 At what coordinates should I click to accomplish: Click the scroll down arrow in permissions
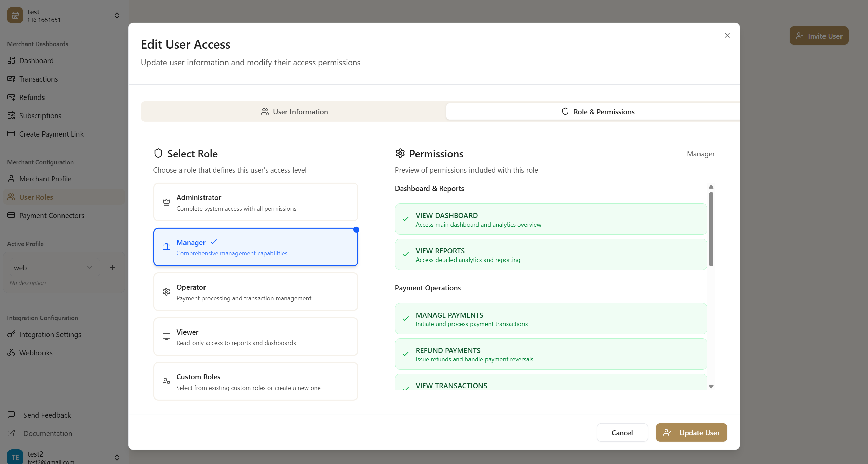click(711, 387)
